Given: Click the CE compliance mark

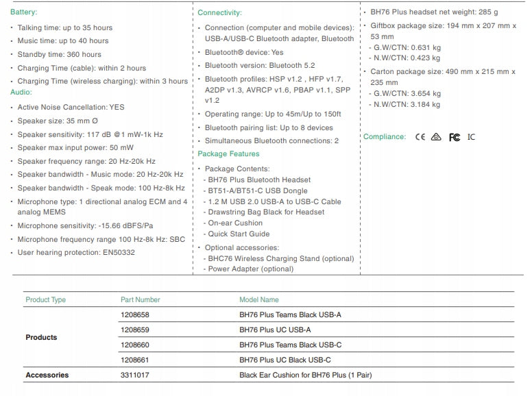Looking at the screenshot, I should [x=420, y=137].
